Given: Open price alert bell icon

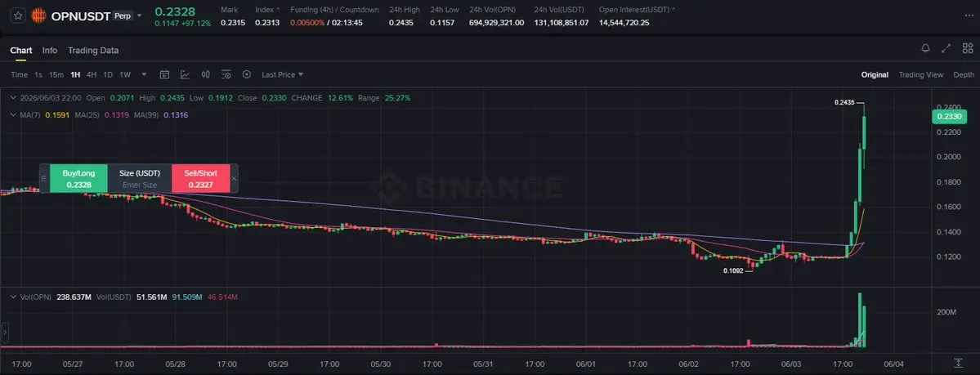Looking at the screenshot, I should click(925, 49).
